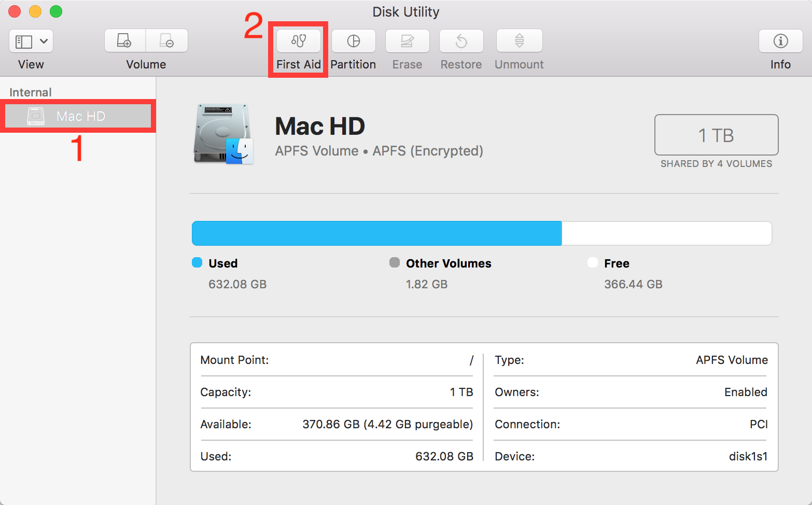Viewport: 812px width, 505px height.
Task: Select the Restore toolbar icon
Action: coord(460,41)
